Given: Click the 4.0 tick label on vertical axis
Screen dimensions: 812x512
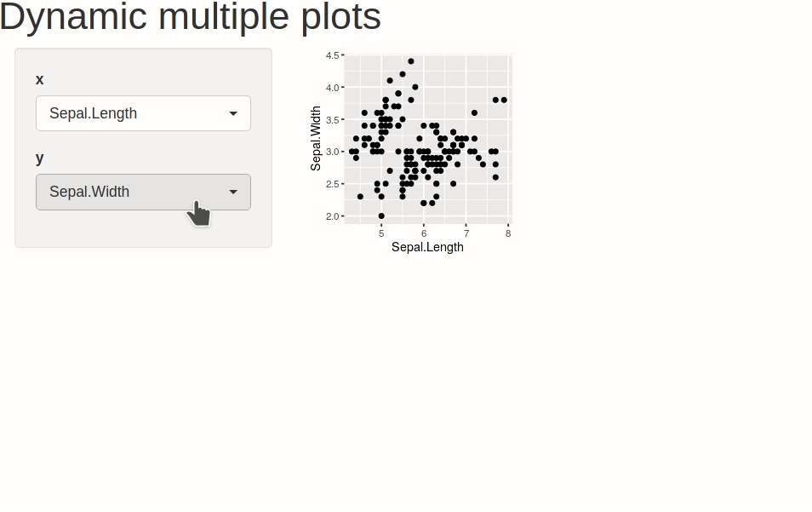Looking at the screenshot, I should 332,88.
